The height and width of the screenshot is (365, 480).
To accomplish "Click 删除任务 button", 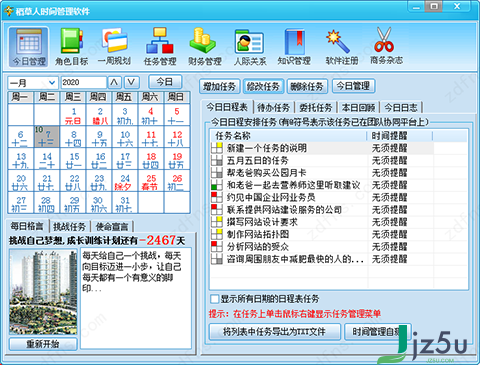I will (x=307, y=87).
